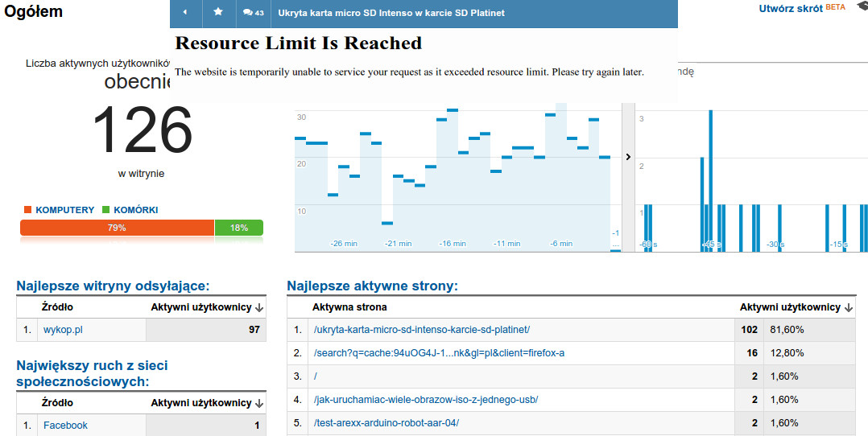Image resolution: width=868 pixels, height=436 pixels.
Task: Sort social traffic by Aktywni użytkownicy arrow
Action: 259,403
